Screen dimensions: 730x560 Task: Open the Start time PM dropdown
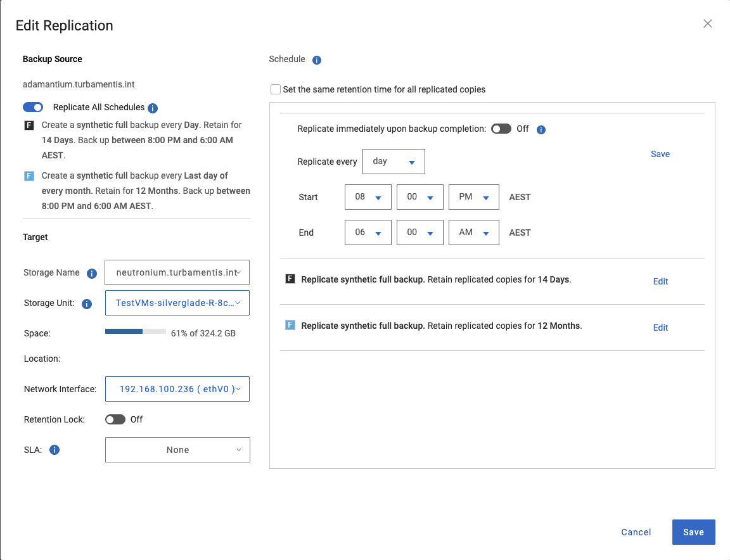coord(473,197)
